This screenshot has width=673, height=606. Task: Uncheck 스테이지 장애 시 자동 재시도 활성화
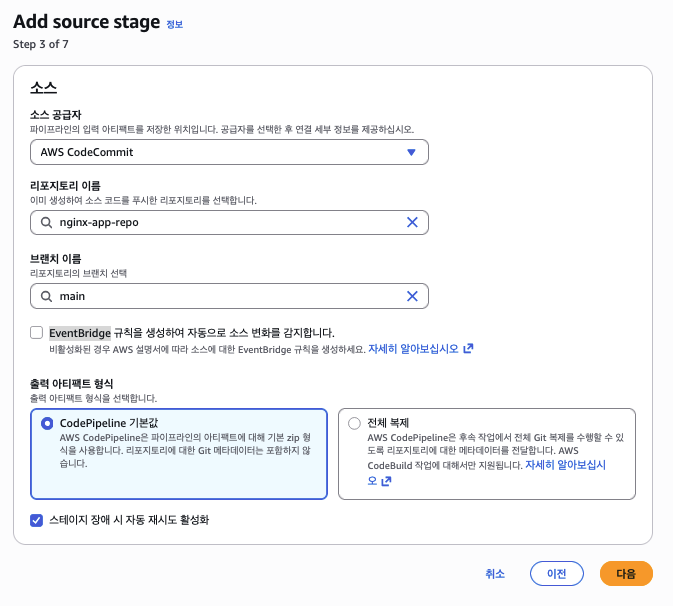coord(37,520)
